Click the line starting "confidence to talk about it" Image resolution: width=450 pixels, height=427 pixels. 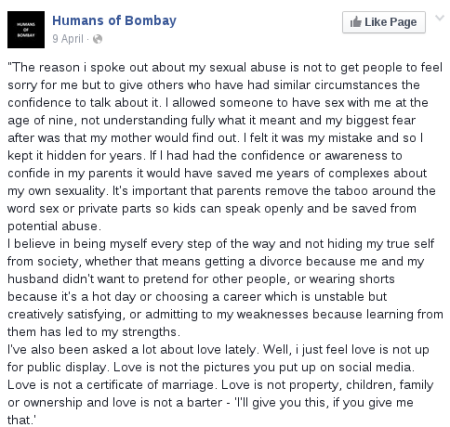tap(218, 103)
